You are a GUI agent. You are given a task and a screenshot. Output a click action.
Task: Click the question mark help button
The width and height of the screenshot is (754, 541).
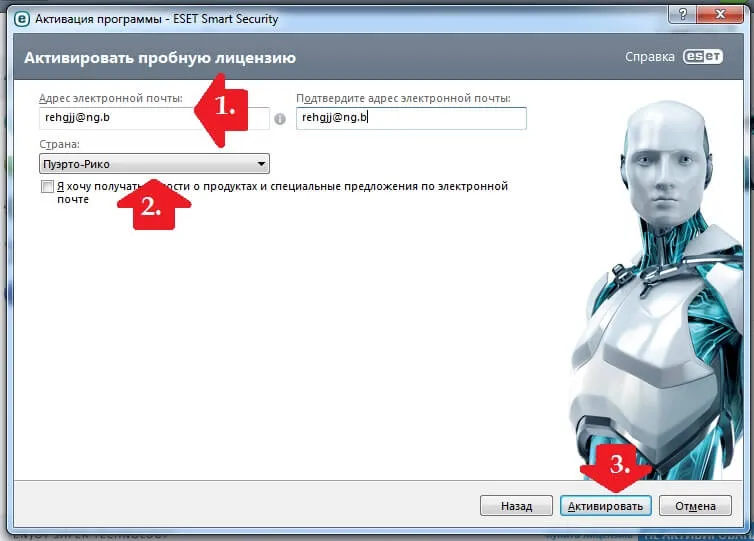click(682, 14)
